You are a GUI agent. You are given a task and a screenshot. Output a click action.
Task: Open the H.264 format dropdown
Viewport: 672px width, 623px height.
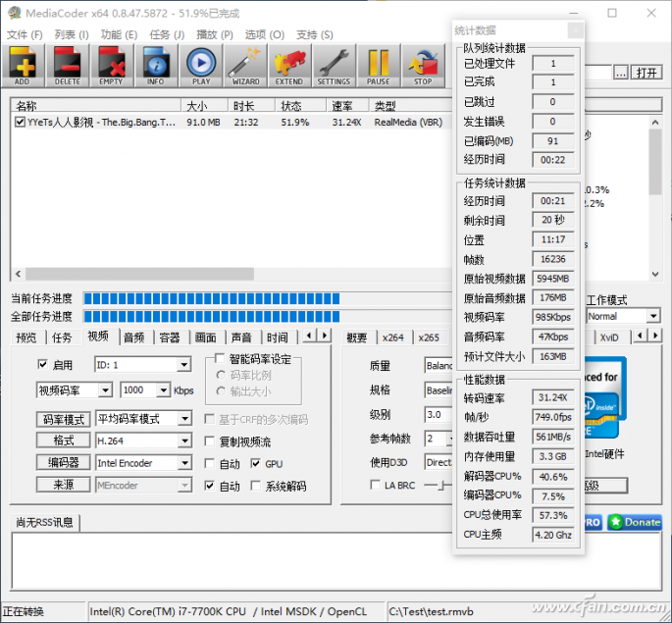click(184, 441)
